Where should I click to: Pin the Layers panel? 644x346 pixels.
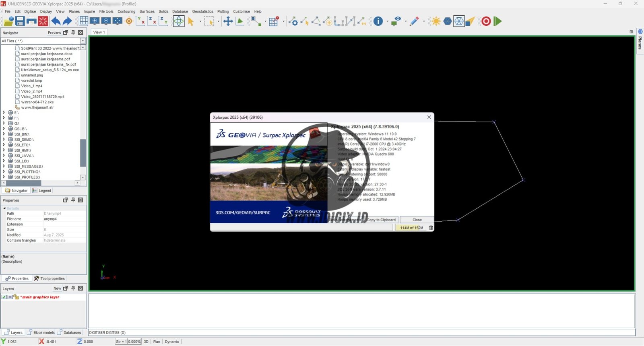pos(73,288)
